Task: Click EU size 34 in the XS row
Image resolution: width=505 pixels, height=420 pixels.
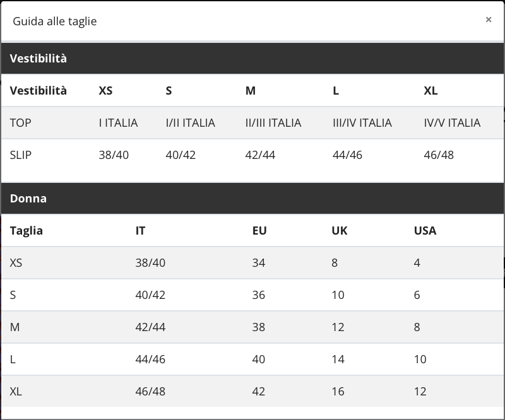Action: pyautogui.click(x=259, y=263)
